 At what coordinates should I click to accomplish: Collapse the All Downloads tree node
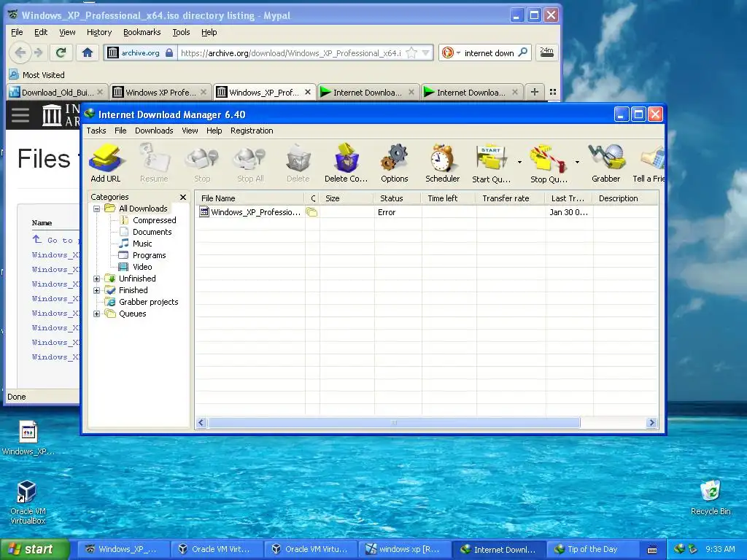tap(97, 209)
